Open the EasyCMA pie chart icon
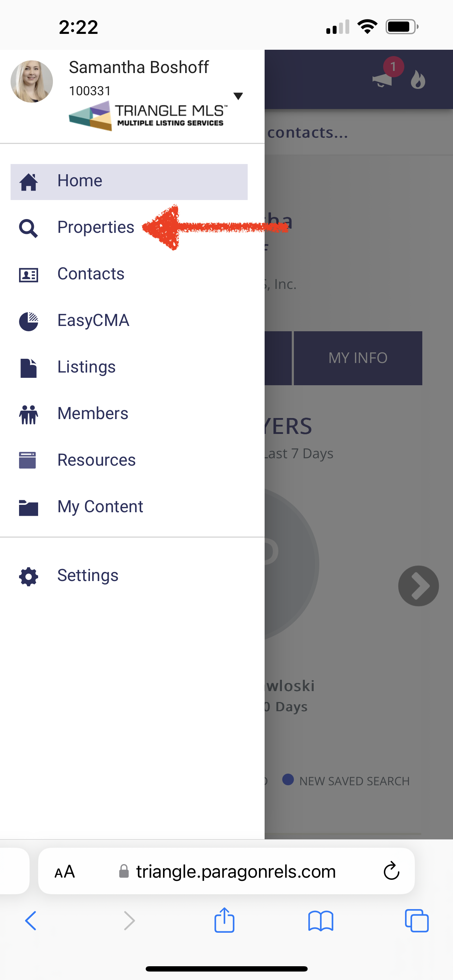The height and width of the screenshot is (980, 453). coord(29,321)
